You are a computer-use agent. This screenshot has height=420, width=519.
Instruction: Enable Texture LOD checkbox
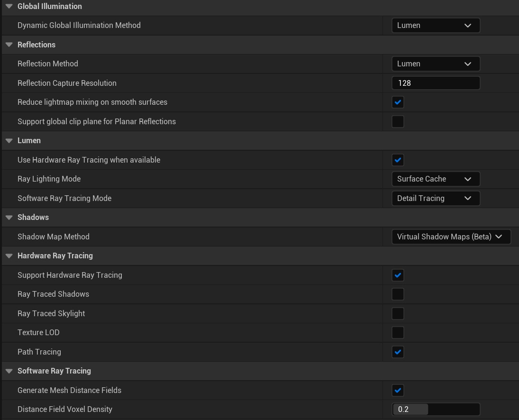398,333
